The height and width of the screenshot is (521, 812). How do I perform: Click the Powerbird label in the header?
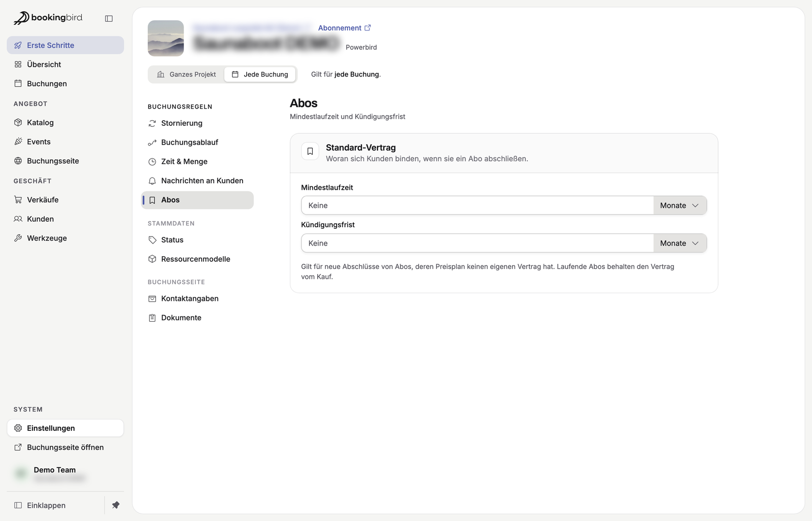pos(361,47)
